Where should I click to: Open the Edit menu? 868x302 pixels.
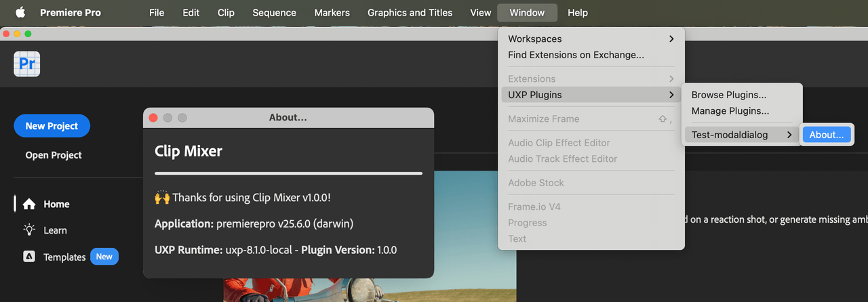pyautogui.click(x=191, y=12)
